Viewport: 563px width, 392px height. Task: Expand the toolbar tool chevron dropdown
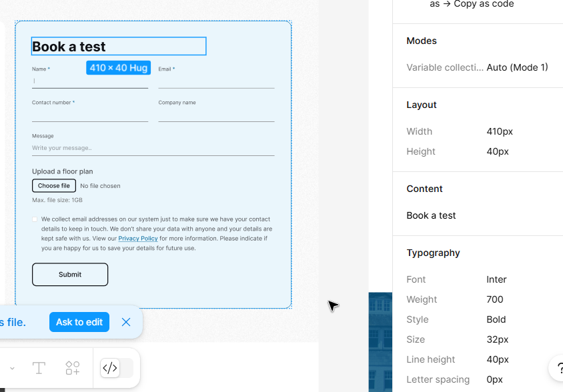coord(12,368)
